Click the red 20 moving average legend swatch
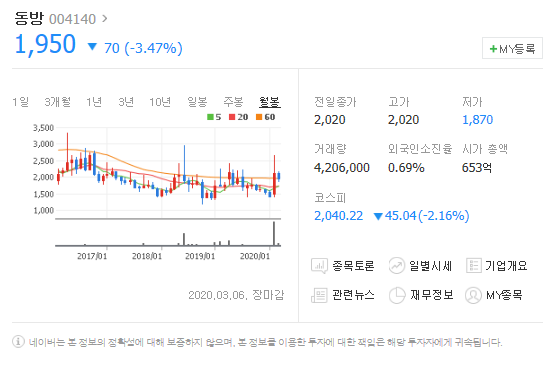The image size is (546, 375). 232,117
